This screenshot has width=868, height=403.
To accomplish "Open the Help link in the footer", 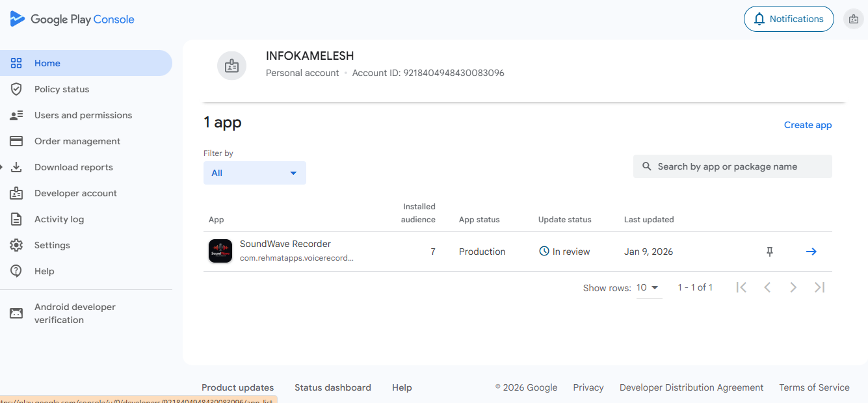I will (x=402, y=387).
